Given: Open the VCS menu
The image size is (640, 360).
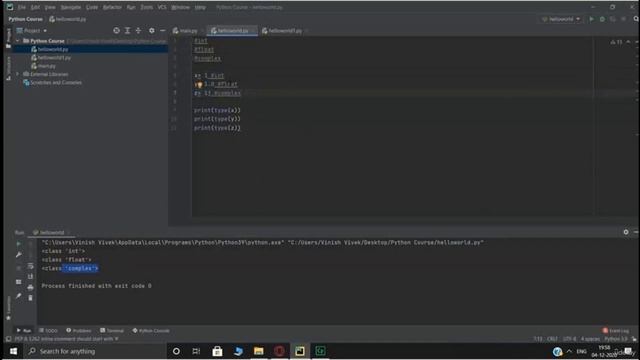Looking at the screenshot, I should click(162, 7).
